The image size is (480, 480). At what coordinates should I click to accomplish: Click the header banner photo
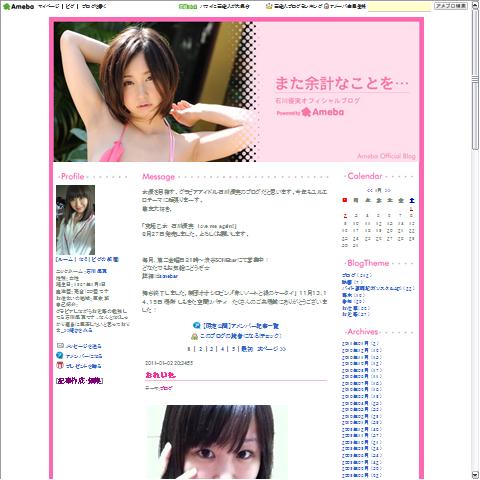pos(155,92)
